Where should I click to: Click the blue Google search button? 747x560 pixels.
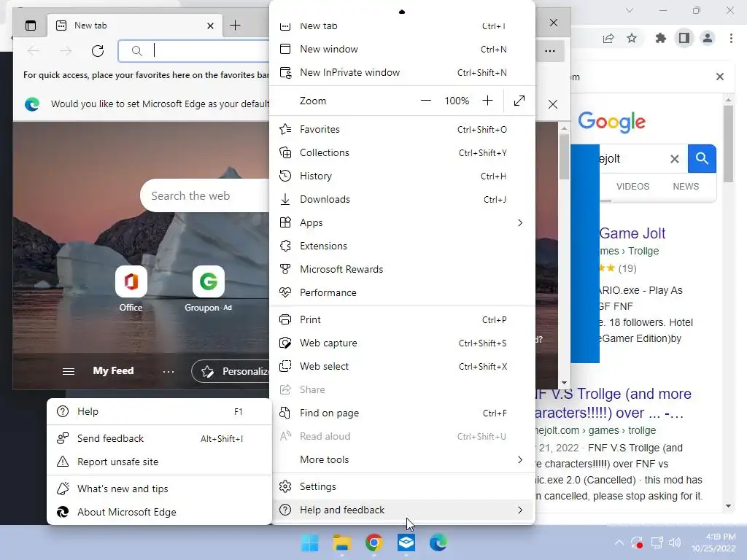tap(702, 158)
